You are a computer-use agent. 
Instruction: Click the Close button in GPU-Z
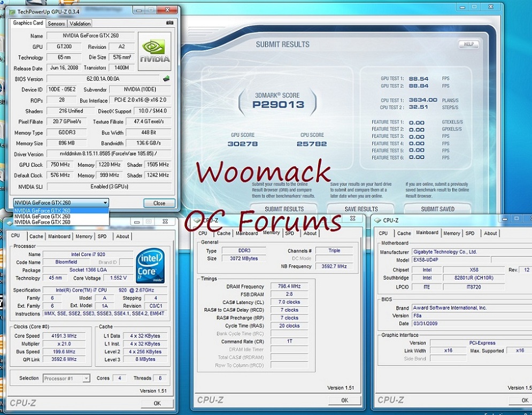pyautogui.click(x=159, y=203)
